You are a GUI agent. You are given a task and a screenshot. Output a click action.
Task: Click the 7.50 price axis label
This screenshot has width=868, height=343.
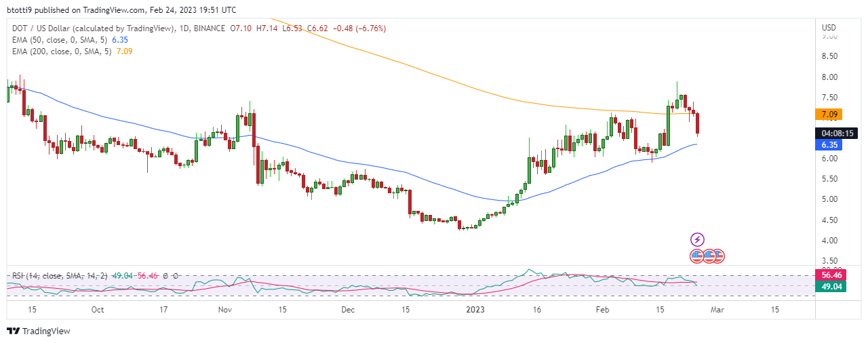pyautogui.click(x=830, y=97)
